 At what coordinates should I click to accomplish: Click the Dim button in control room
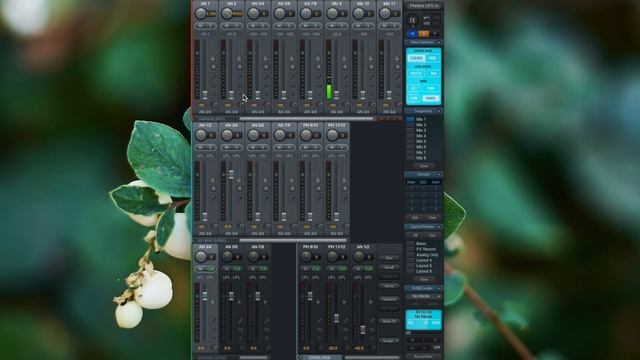(389, 258)
